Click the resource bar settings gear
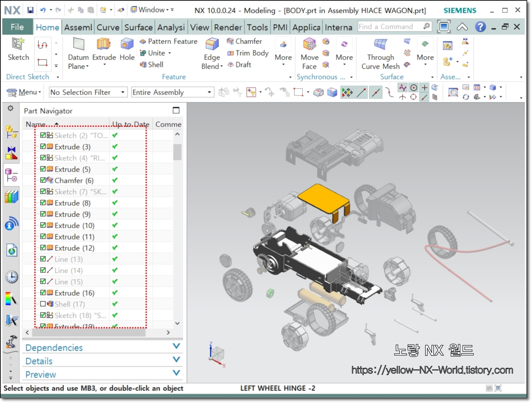The width and height of the screenshot is (532, 403). click(11, 108)
